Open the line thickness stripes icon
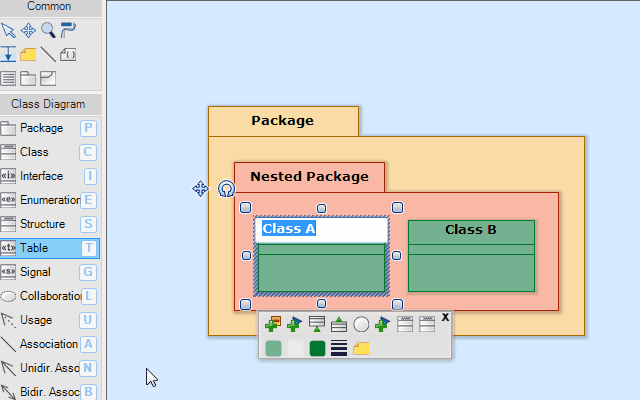 (x=339, y=348)
